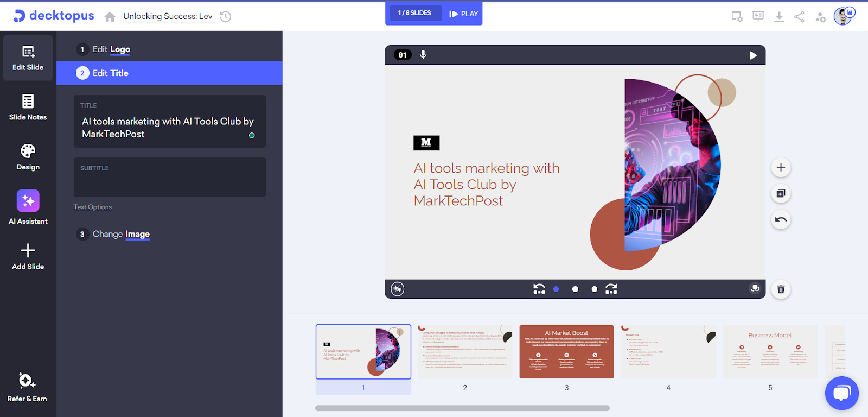Expand the Change Image step
The height and width of the screenshot is (417, 868).
(169, 234)
